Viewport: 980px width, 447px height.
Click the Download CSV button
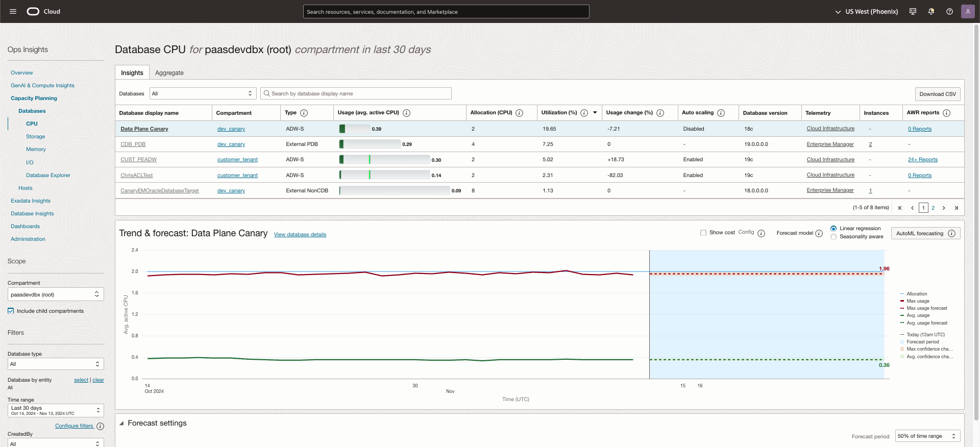pos(937,94)
